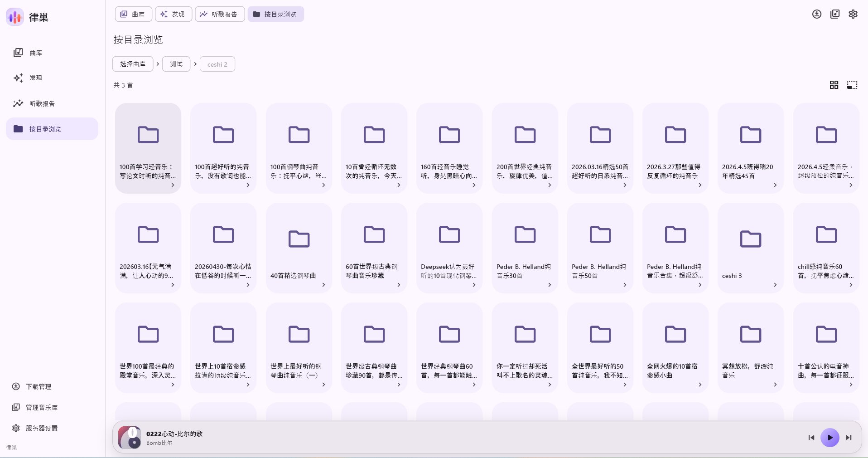868x458 pixels.
Task: Click the 共 3 首 count text
Action: click(x=123, y=85)
